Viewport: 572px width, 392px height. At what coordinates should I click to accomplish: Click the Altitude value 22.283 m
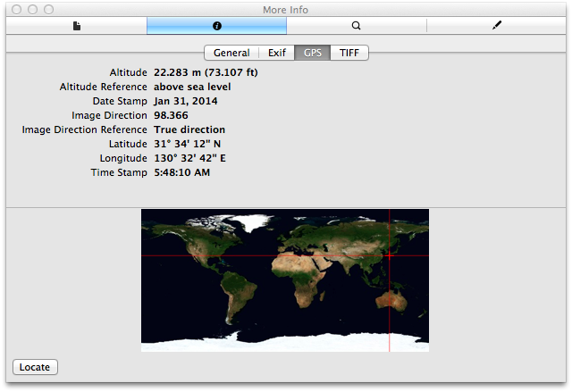[x=205, y=72]
